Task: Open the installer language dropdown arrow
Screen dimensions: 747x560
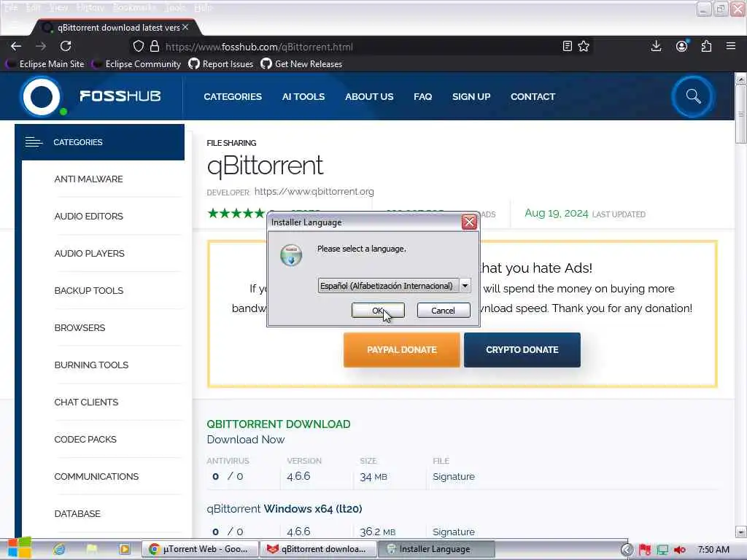Action: pos(465,285)
